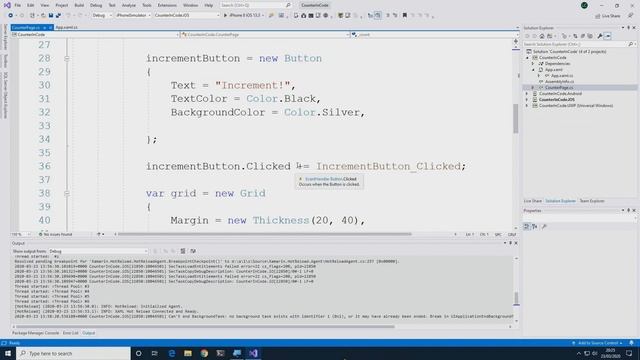Click the Alphabetical sort icon in Properties panel
The width and height of the screenshot is (640, 360).
(x=535, y=227)
